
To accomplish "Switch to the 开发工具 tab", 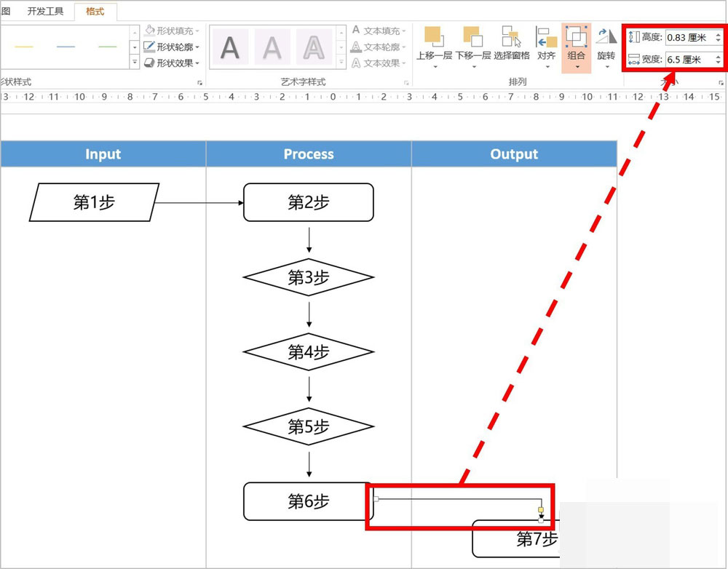I will [x=45, y=11].
